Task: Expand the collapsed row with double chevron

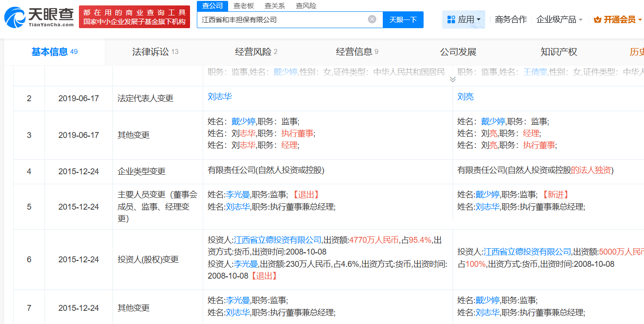Action: click(x=452, y=79)
